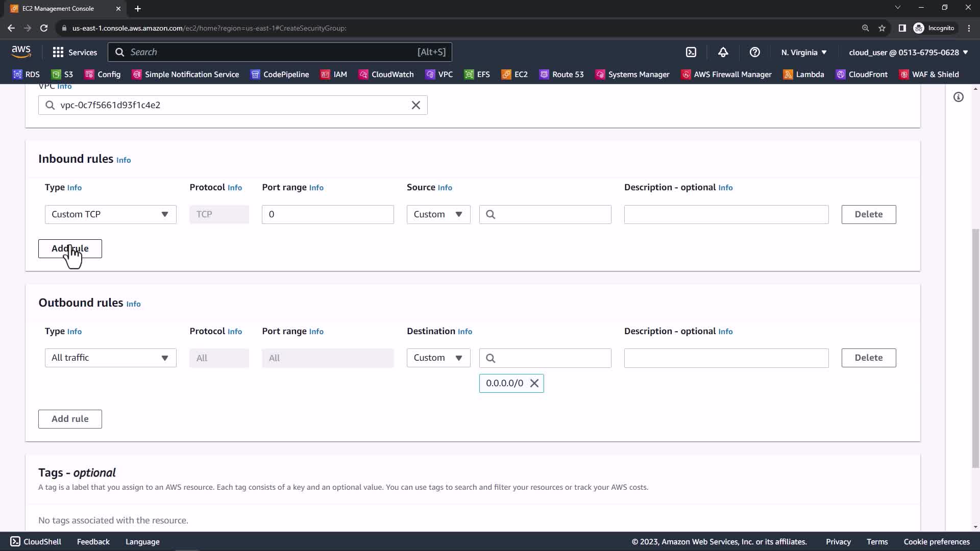980x551 pixels.
Task: Open the notifications bell icon
Action: (x=723, y=52)
